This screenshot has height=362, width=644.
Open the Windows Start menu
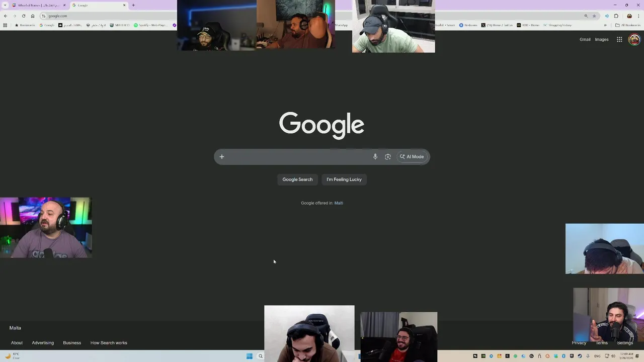250,356
